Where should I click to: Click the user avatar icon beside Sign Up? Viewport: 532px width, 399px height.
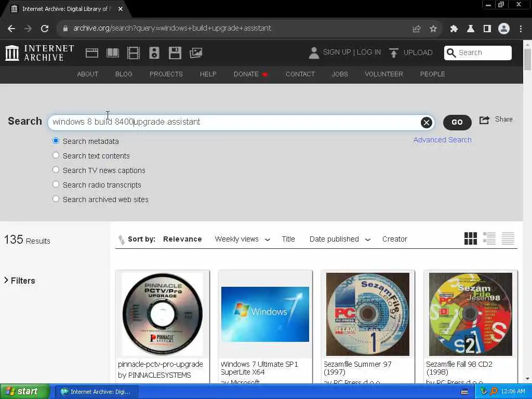pos(314,53)
